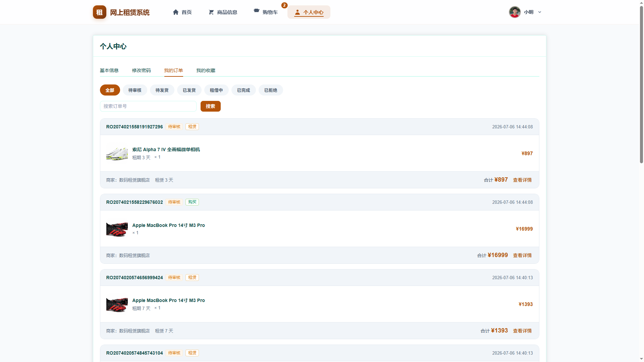Click MacBook Pro title with 租期 7 天
The image size is (644, 362).
point(168,300)
